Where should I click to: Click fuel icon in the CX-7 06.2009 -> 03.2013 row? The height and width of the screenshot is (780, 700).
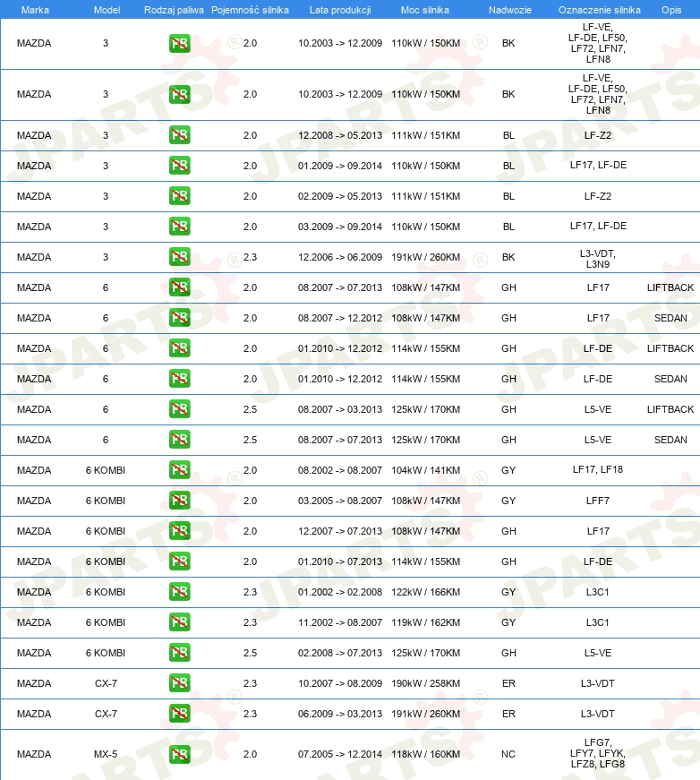click(x=179, y=713)
